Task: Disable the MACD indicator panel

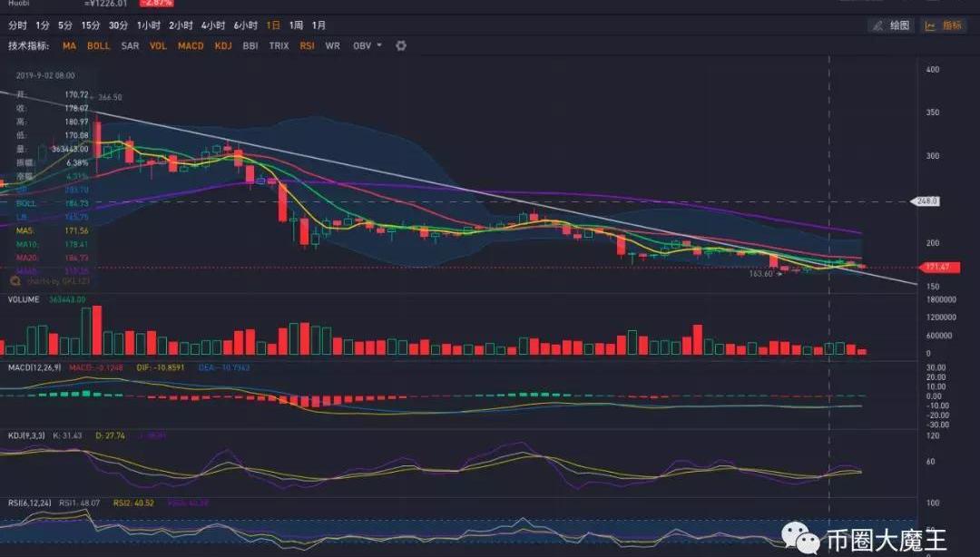Action: point(191,45)
